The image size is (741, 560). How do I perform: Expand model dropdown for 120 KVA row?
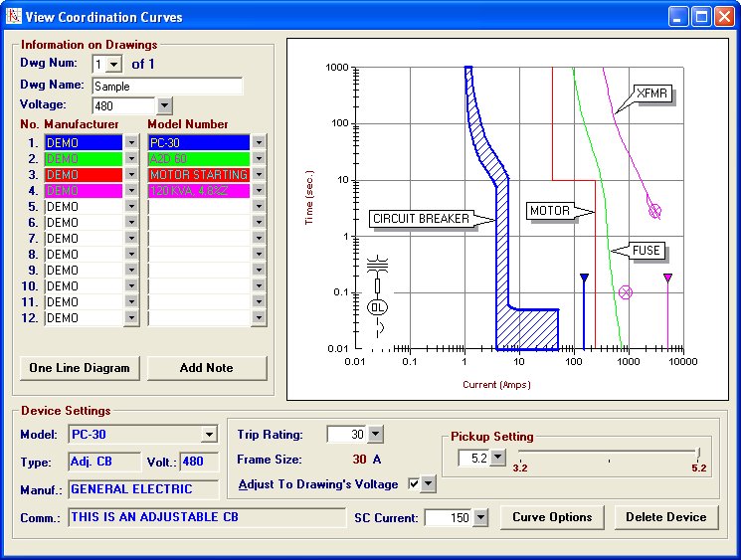pyautogui.click(x=259, y=190)
